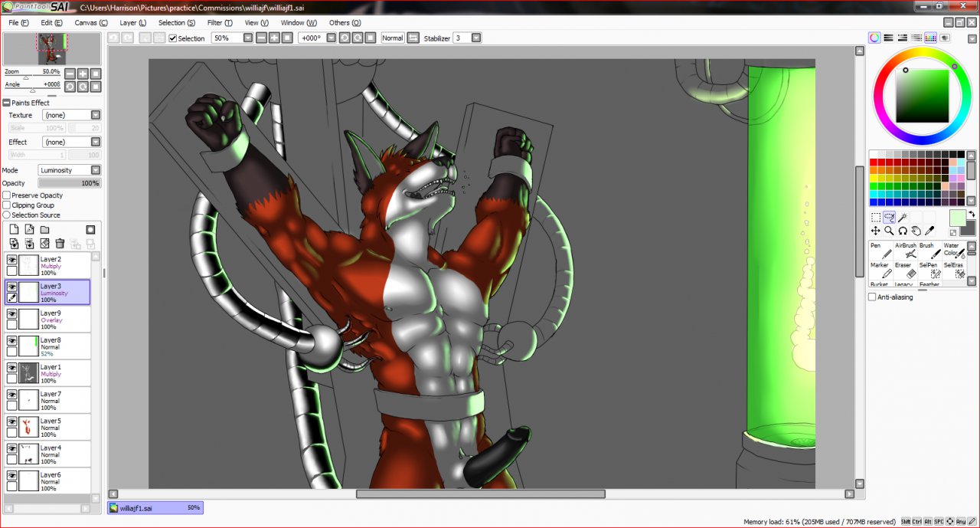Viewport: 980px width, 528px height.
Task: Switch to the Move layer tool
Action: [875, 231]
